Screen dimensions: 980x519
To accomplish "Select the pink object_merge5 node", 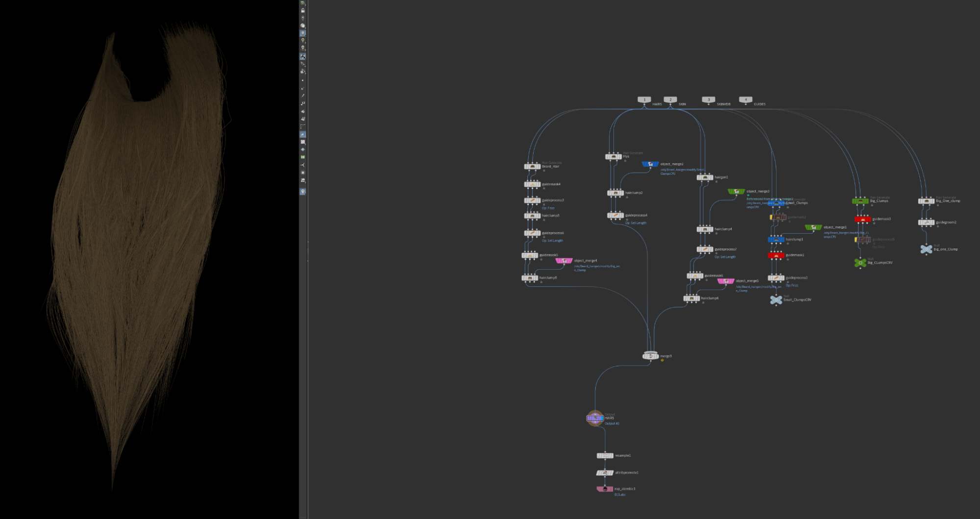I will click(726, 281).
